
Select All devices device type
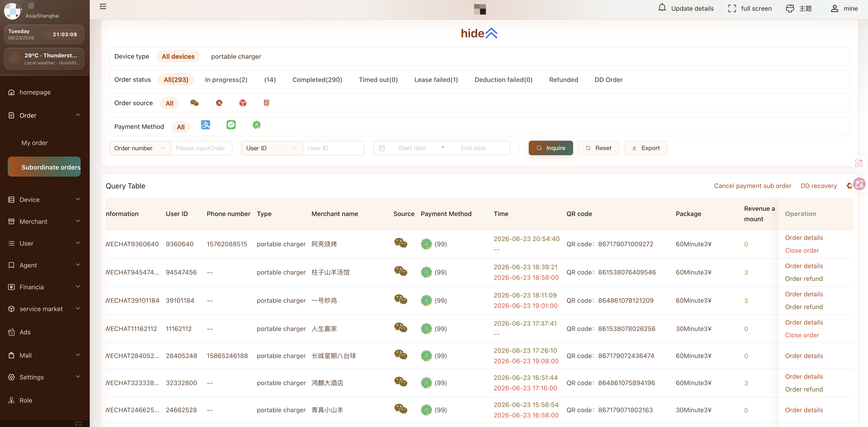(x=178, y=57)
